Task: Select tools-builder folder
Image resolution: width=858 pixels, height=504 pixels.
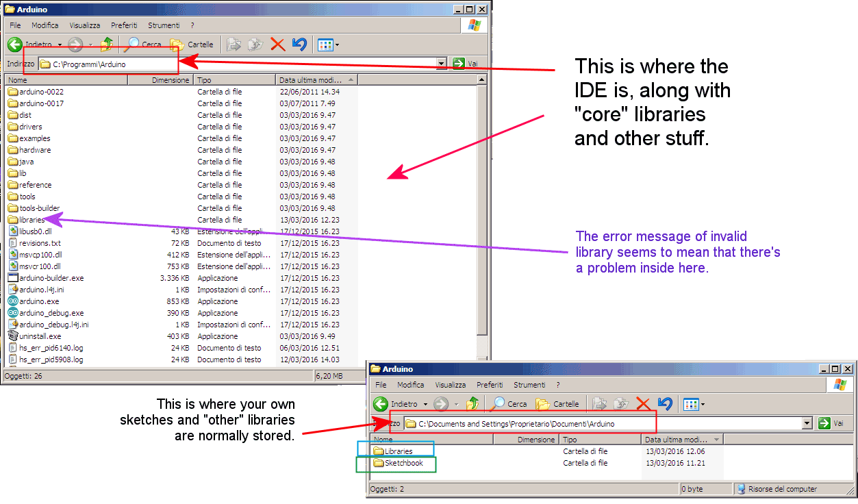Action: click(x=34, y=208)
